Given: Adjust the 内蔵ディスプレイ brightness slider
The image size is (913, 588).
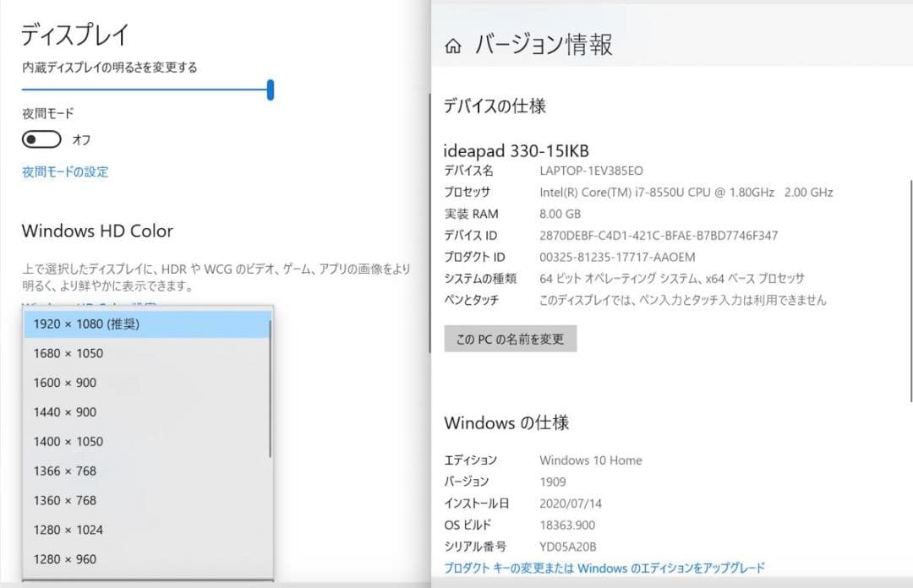Looking at the screenshot, I should [x=270, y=89].
